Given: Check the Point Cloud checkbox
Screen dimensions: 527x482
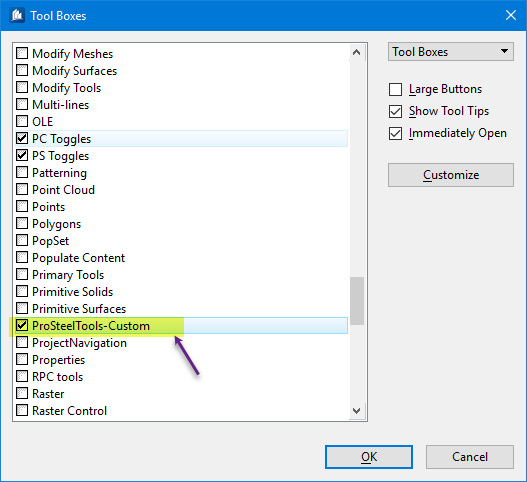Looking at the screenshot, I should click(x=22, y=189).
